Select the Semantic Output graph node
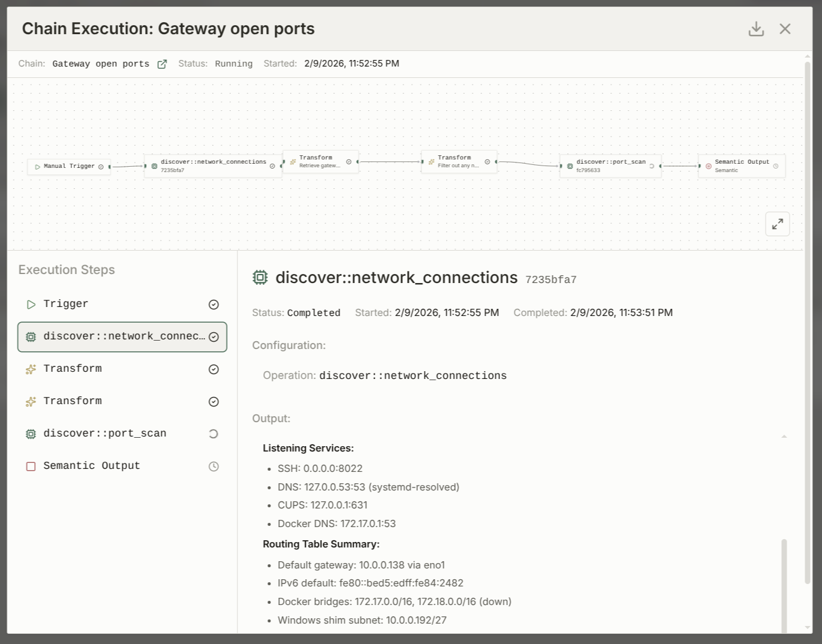Image resolution: width=822 pixels, height=644 pixels. (x=741, y=166)
